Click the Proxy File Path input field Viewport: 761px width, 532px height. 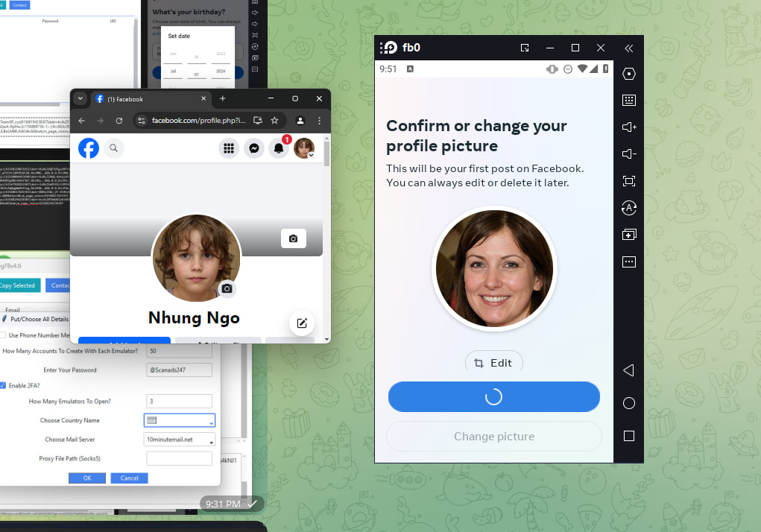(x=179, y=459)
